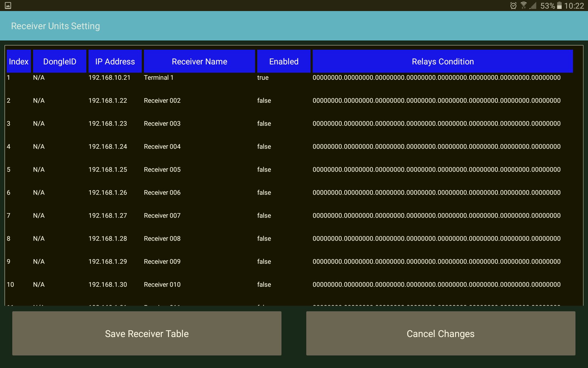Tap DongleID N/A for Receiver 008
The width and height of the screenshot is (588, 368).
(x=39, y=239)
